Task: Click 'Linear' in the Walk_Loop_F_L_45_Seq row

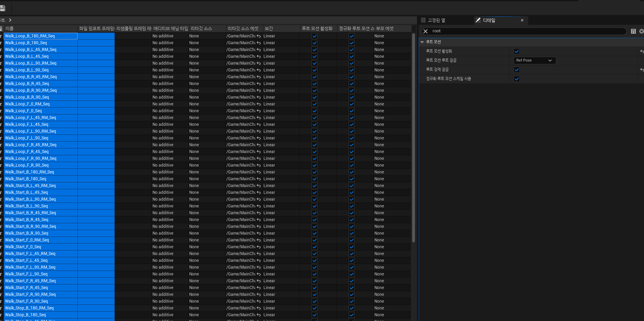Action: [x=269, y=124]
